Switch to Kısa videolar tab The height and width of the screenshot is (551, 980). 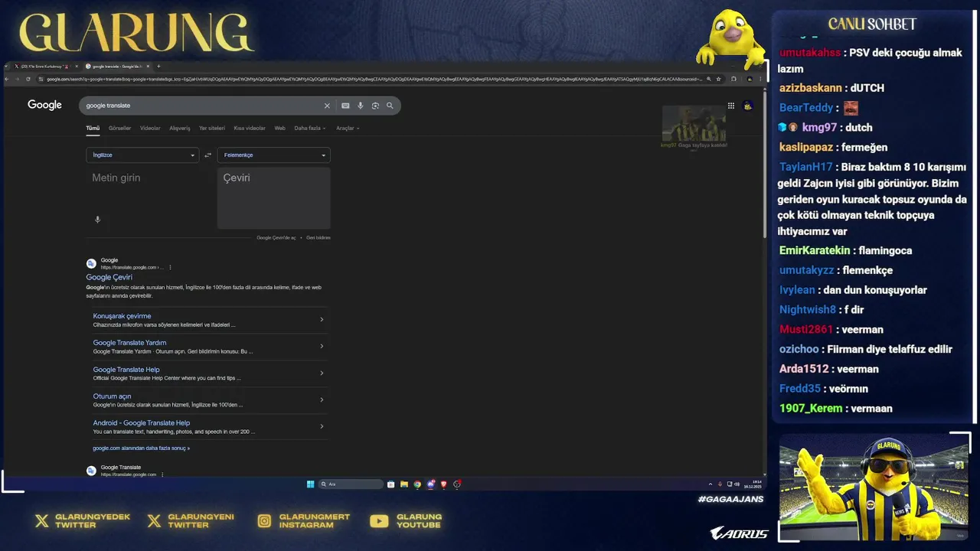coord(250,128)
